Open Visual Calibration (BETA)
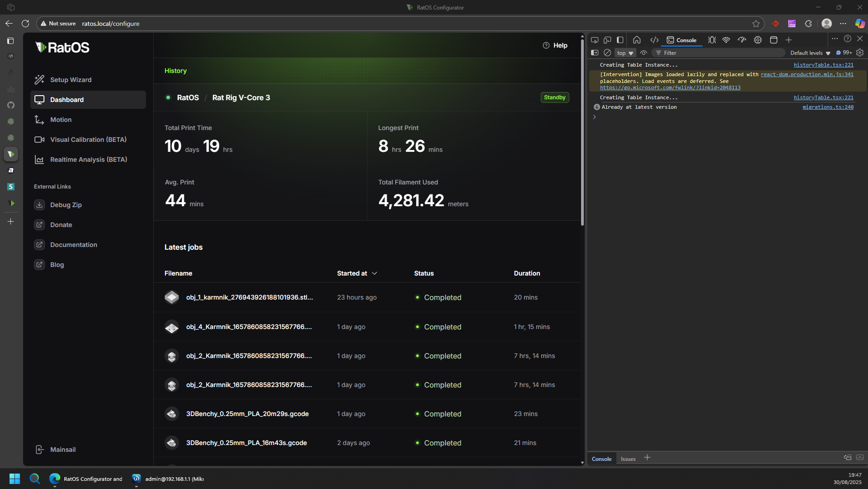 coord(88,140)
